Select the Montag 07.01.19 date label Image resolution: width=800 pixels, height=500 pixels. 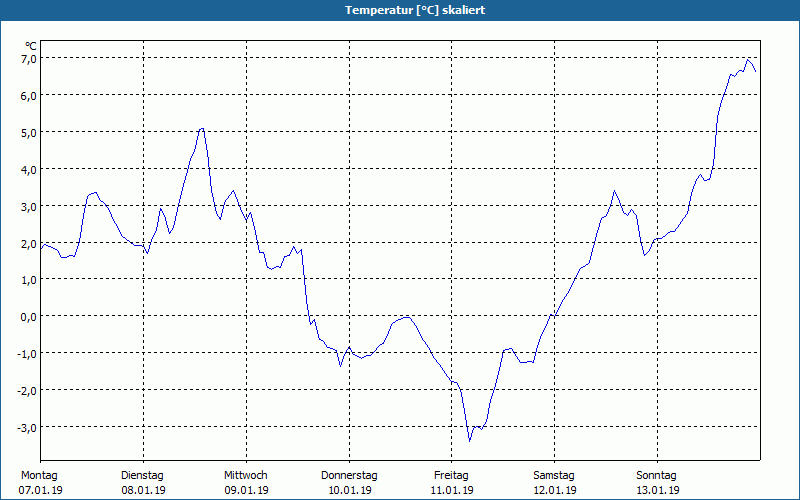pos(40,483)
